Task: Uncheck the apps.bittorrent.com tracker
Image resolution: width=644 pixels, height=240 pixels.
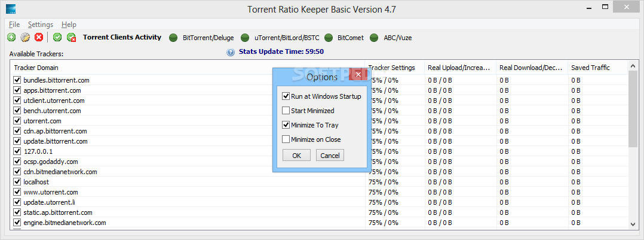Action: pos(17,90)
